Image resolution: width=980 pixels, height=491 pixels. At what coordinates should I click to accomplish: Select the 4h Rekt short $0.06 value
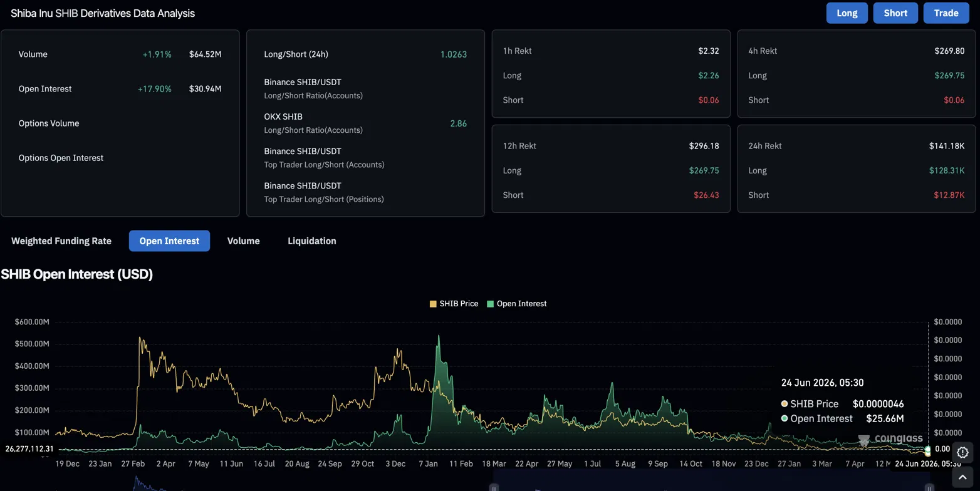[x=954, y=100]
